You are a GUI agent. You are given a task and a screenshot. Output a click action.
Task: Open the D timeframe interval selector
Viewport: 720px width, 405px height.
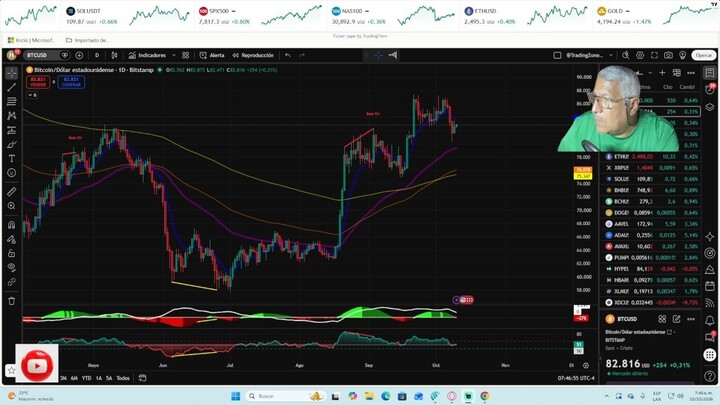coord(97,55)
